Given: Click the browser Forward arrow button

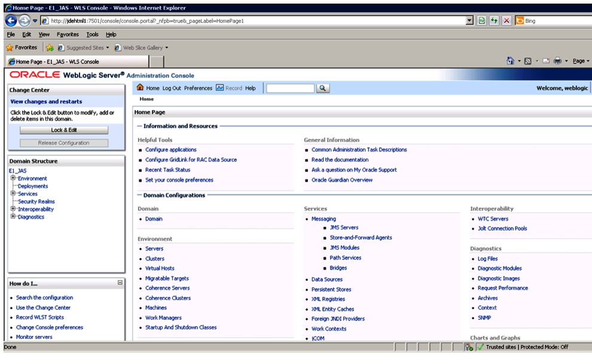Looking at the screenshot, I should (24, 21).
